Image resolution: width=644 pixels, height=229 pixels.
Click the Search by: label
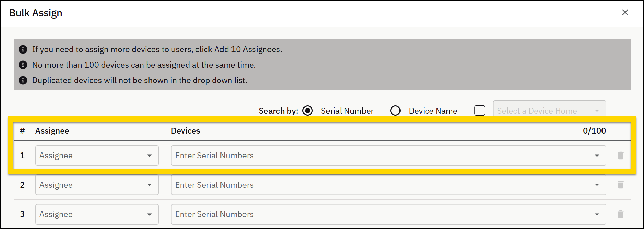point(278,111)
